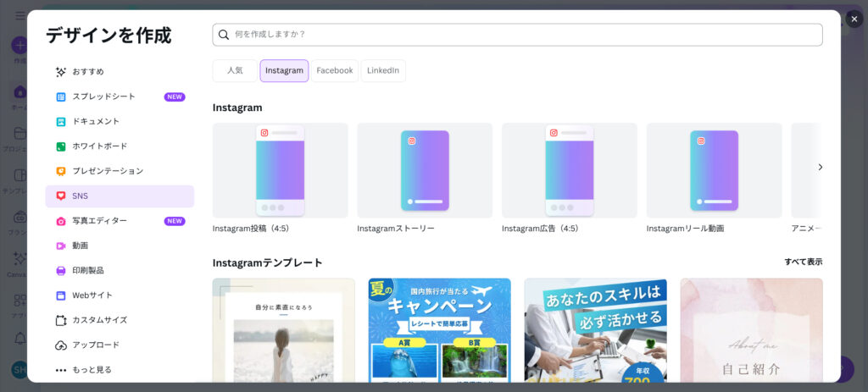868x392 pixels.
Task: Open the あなたのスキルは template
Action: tap(596, 330)
